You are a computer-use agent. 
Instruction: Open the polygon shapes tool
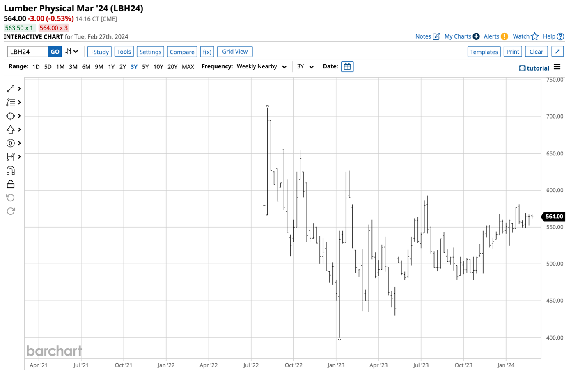11,116
